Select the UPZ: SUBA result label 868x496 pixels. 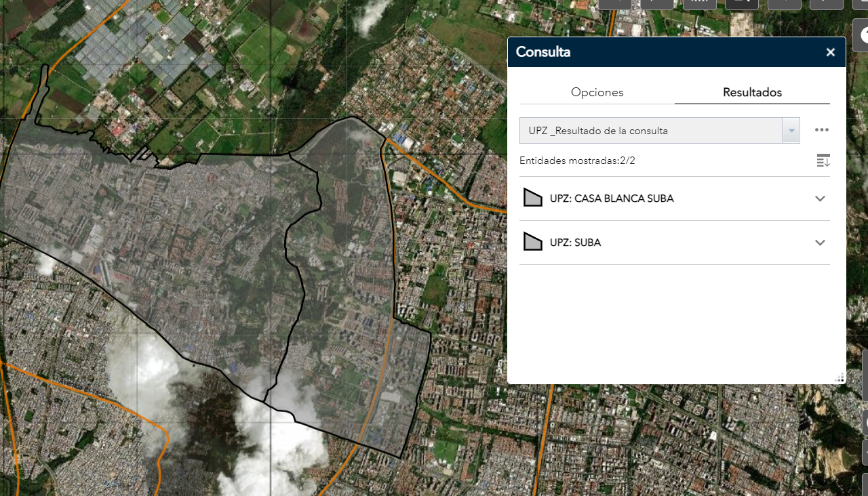[575, 243]
